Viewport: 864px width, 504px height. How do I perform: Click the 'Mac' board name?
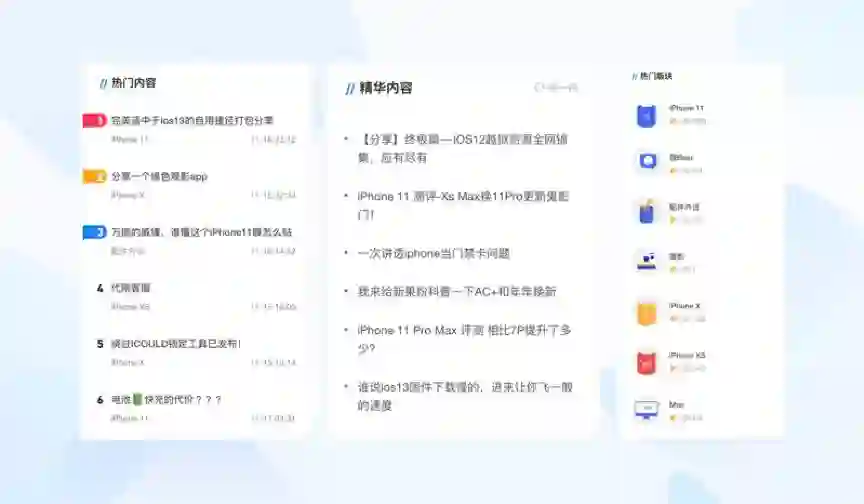pos(676,405)
